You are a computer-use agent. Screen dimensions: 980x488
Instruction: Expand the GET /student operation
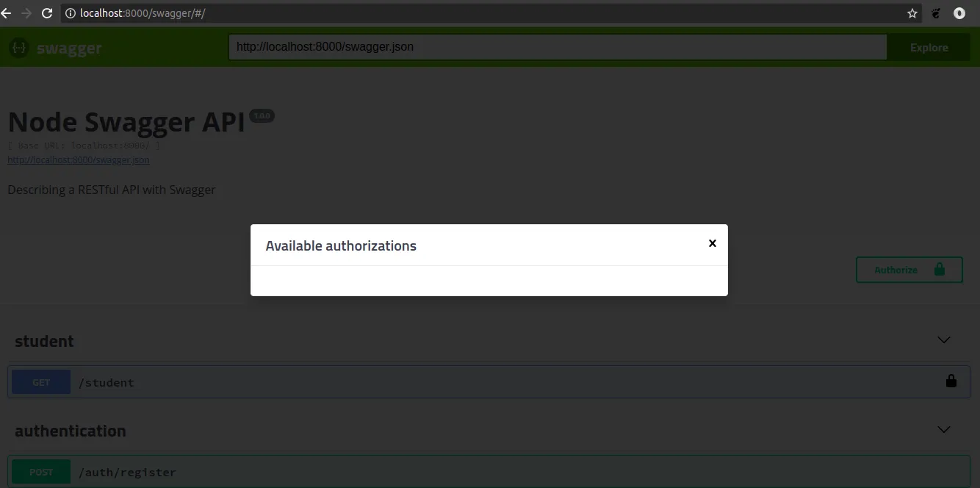[489, 382]
